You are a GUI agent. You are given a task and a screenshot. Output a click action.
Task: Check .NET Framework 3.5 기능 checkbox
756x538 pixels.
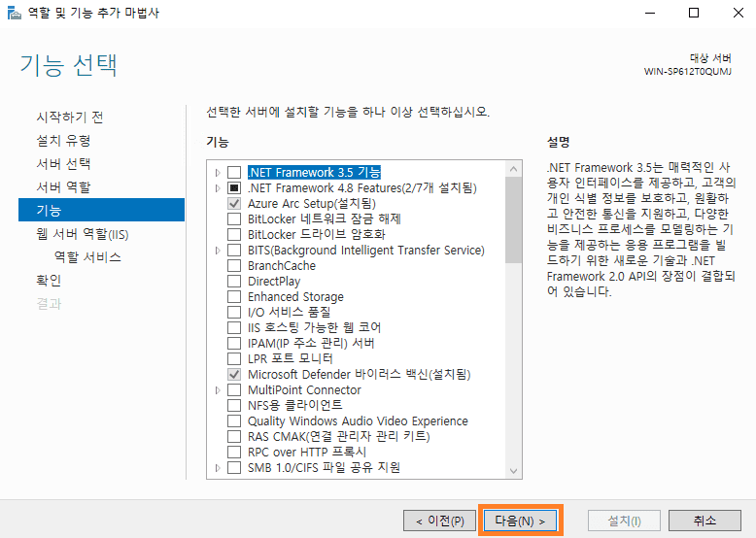(x=234, y=173)
